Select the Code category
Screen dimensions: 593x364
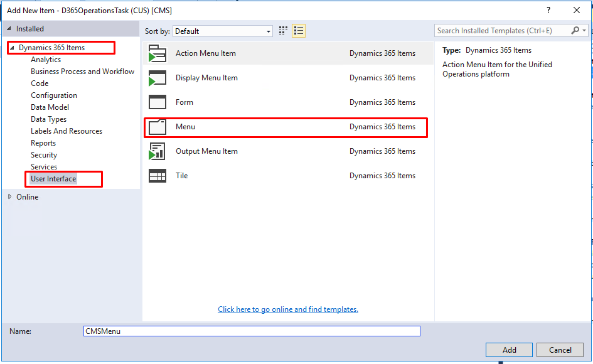[40, 83]
